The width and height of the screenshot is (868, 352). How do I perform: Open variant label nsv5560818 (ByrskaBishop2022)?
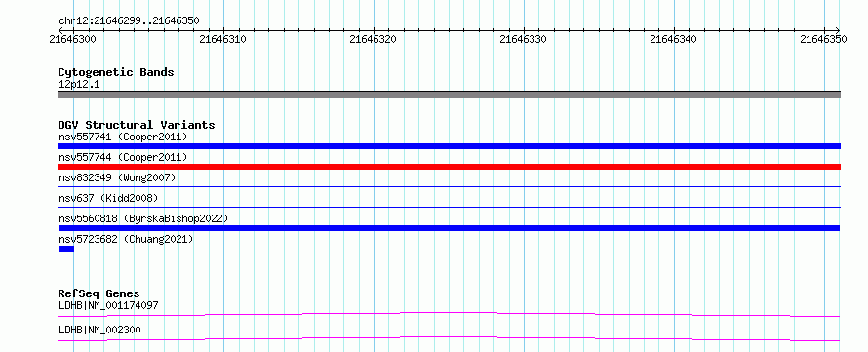tap(142, 218)
